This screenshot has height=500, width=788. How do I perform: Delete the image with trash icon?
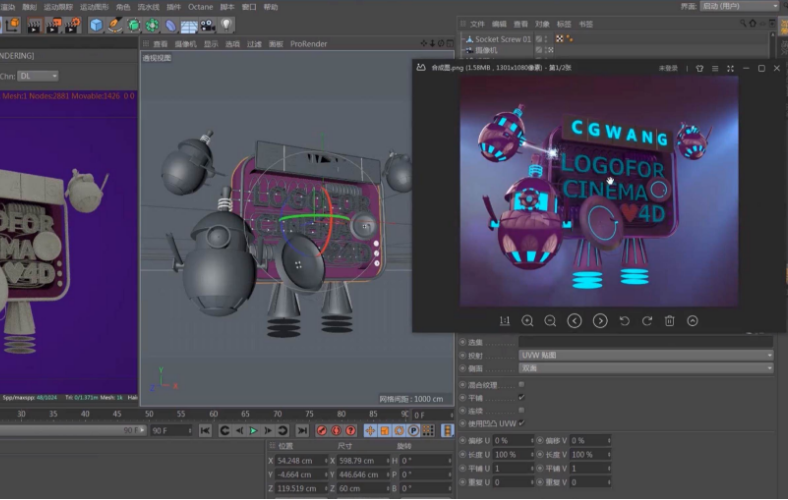pyautogui.click(x=669, y=321)
